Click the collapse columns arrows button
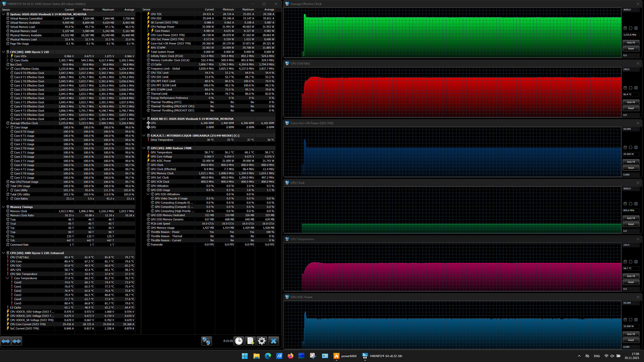Viewport: 644px width, 362px height. pos(17,341)
